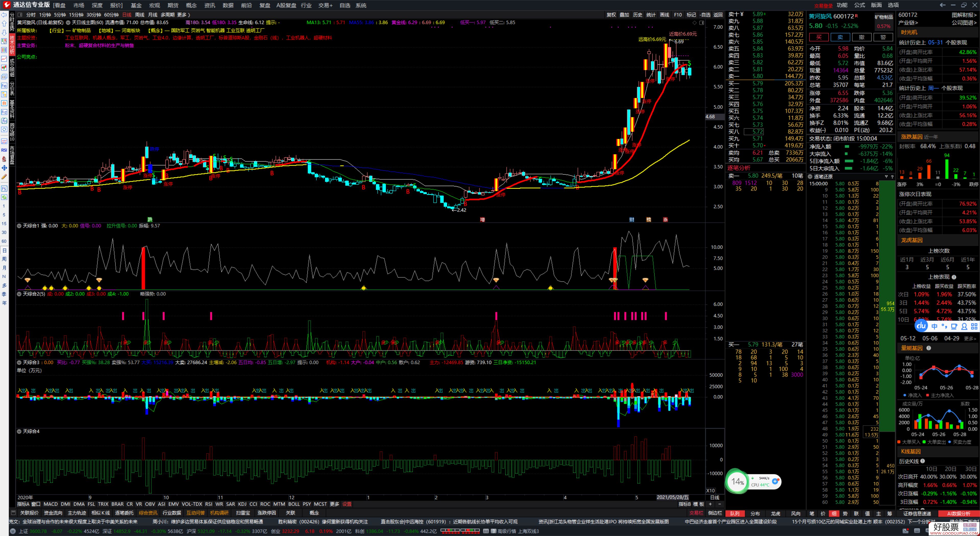Click the red S icon in left sidebar
The width and height of the screenshot is (980, 536).
pos(4,159)
